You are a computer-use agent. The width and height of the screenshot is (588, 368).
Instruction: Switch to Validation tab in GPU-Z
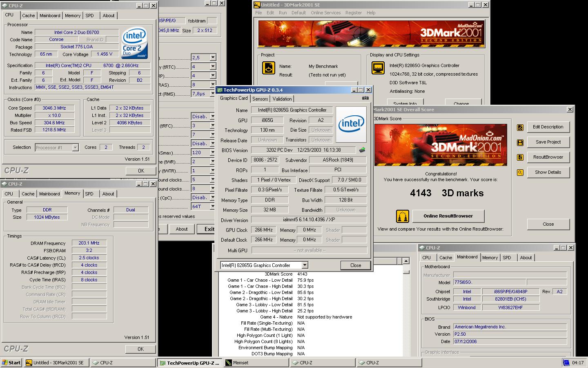(282, 99)
